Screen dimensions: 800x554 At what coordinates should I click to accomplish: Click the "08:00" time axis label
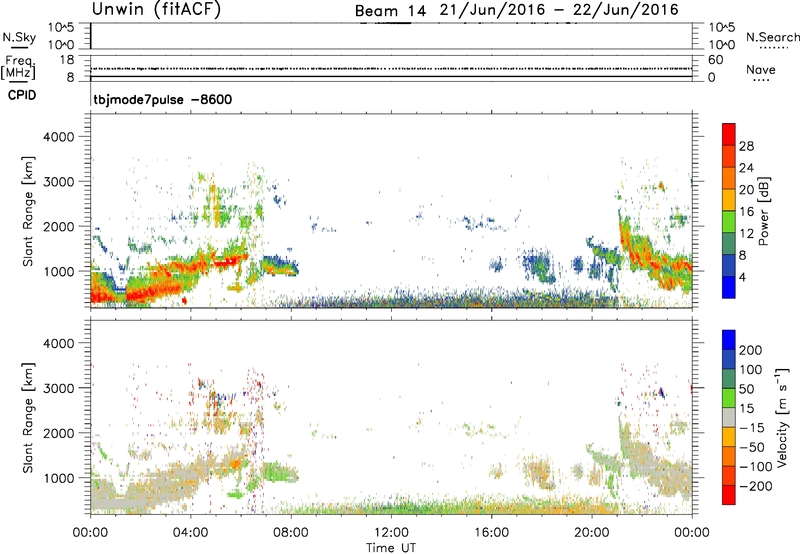point(290,533)
